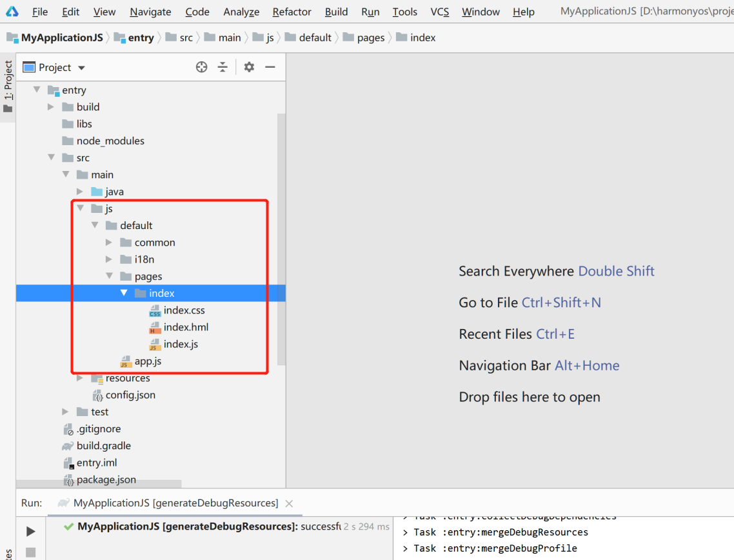Close the generateDebugResources run tab
The width and height of the screenshot is (734, 560).
click(290, 503)
